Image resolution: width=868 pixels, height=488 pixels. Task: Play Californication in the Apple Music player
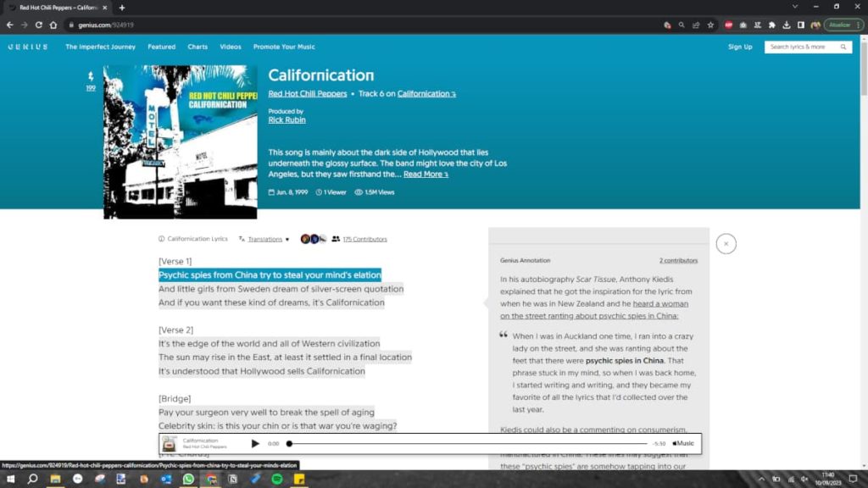point(255,443)
